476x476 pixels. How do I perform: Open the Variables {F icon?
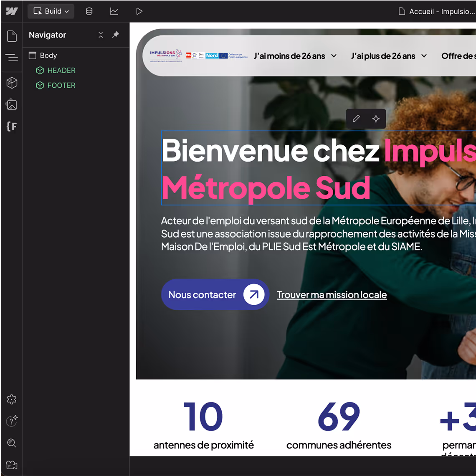pos(12,126)
